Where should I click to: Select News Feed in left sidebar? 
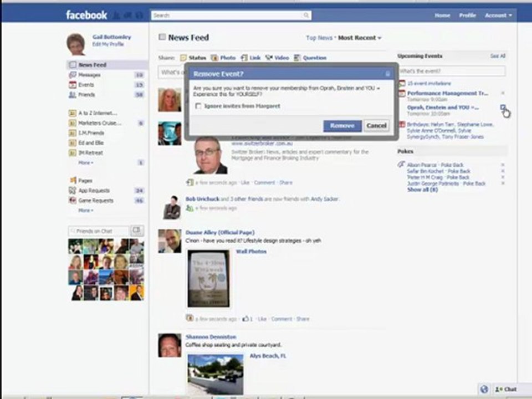(108, 65)
